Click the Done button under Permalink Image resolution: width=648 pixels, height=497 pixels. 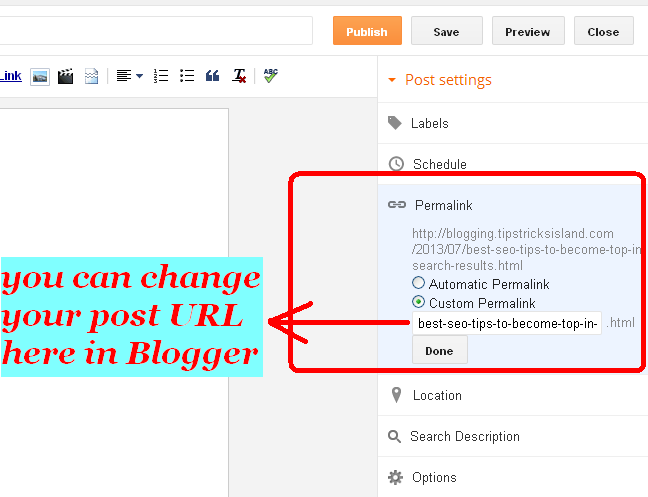click(x=439, y=350)
